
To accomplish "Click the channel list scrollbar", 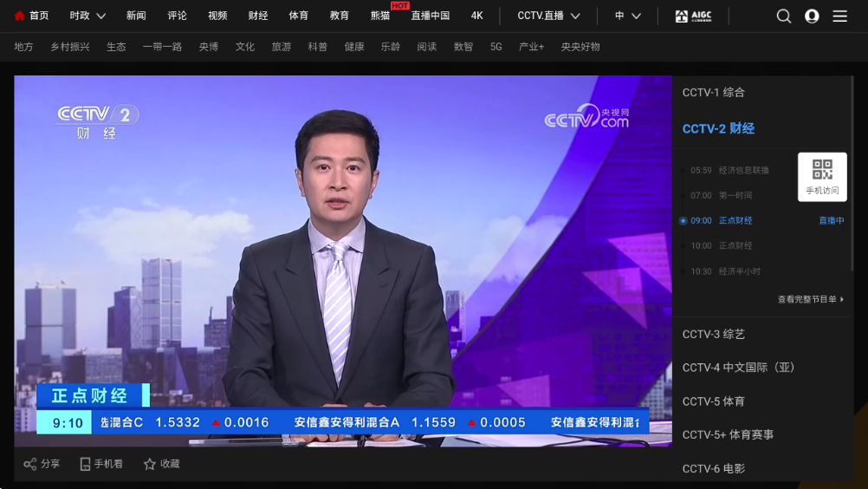I will coord(852,173).
